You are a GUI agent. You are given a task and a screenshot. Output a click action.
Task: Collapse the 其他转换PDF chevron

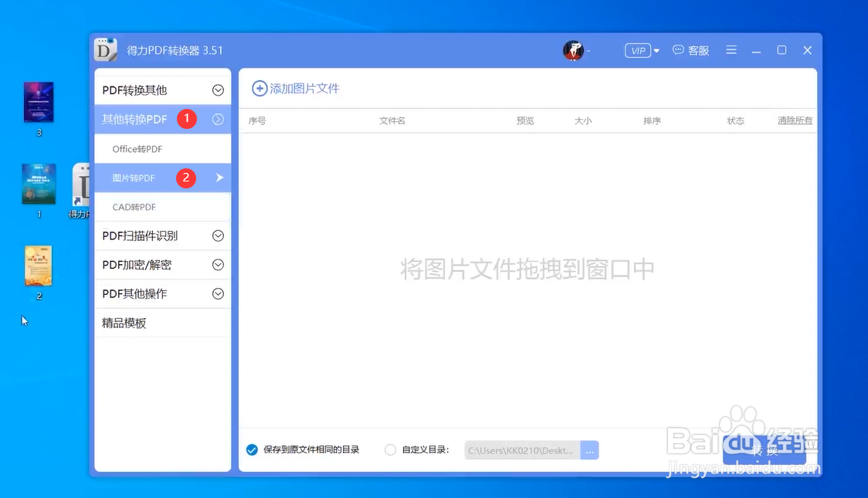coord(218,119)
